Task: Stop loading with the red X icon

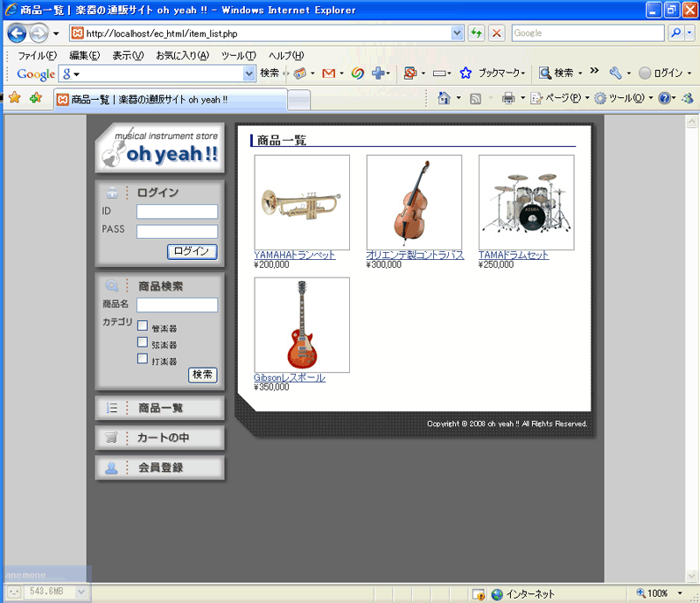Action: pyautogui.click(x=496, y=33)
